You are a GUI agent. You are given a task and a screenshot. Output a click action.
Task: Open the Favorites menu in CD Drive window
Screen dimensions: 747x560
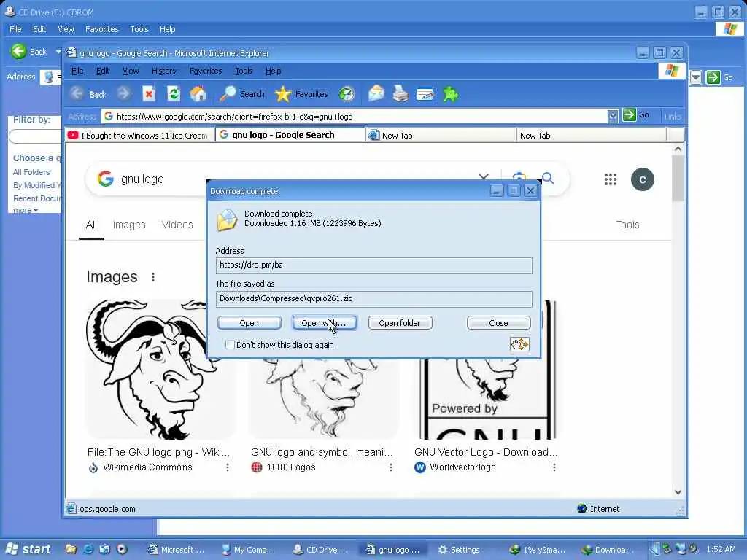(x=102, y=29)
